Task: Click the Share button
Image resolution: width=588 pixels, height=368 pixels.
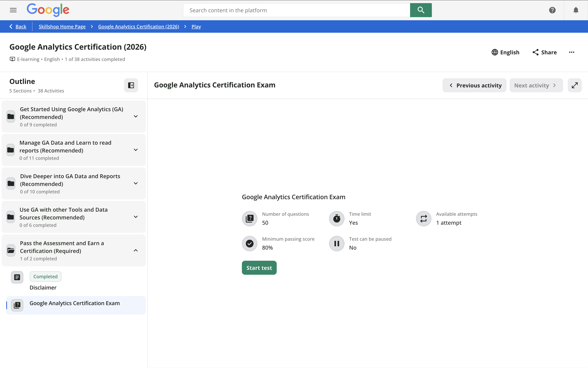Action: (x=544, y=52)
